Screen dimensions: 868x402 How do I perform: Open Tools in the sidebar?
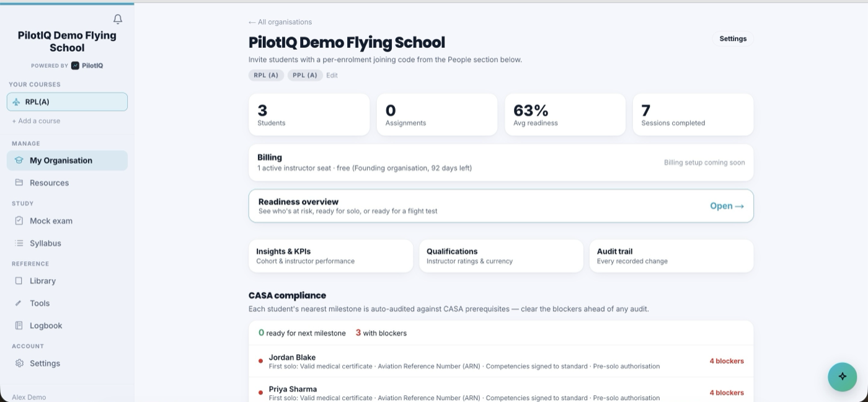(x=67, y=303)
